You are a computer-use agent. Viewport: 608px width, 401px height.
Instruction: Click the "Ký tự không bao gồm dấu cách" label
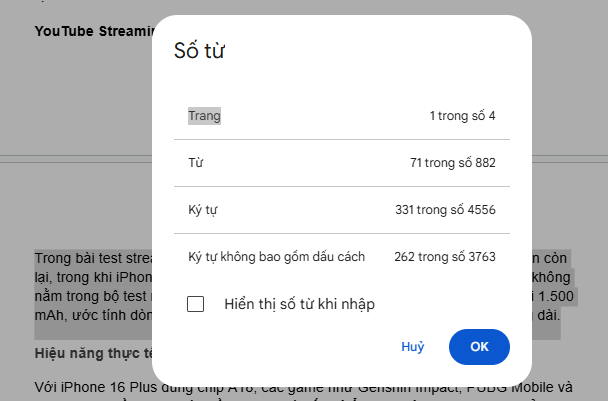(276, 257)
